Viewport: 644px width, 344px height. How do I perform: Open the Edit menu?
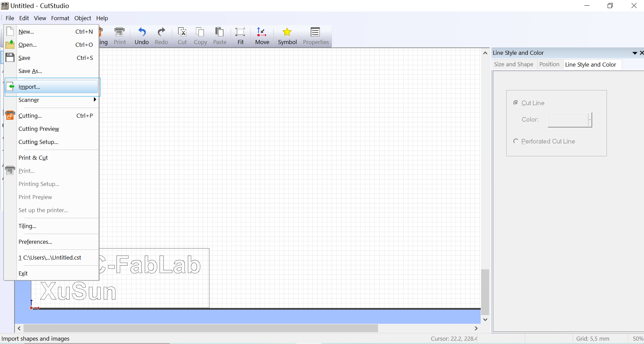click(24, 18)
